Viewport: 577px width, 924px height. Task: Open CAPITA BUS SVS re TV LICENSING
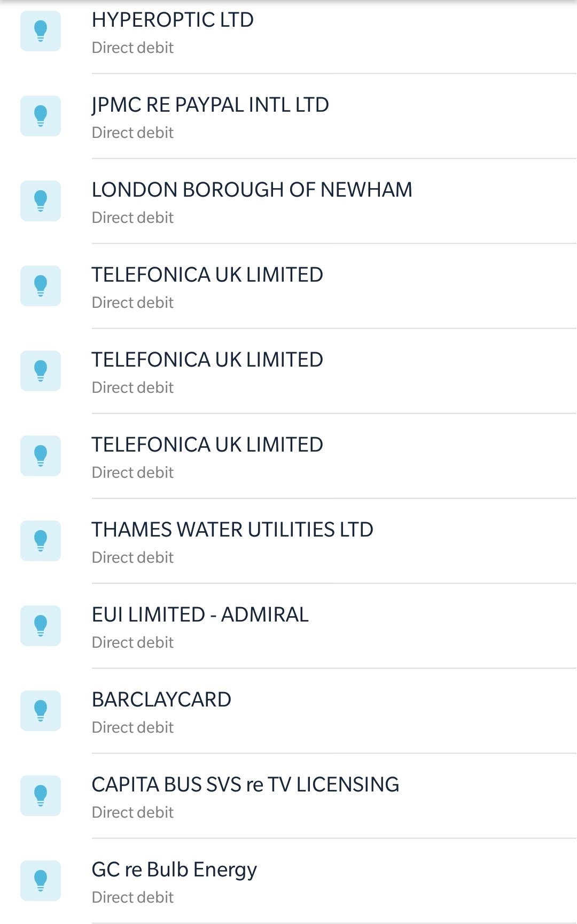click(245, 785)
